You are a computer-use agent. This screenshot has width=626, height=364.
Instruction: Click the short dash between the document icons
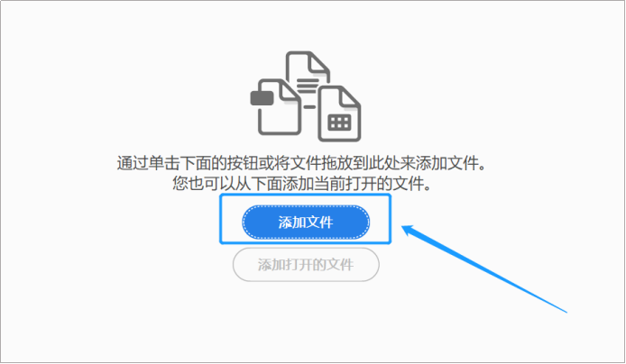pos(309,106)
